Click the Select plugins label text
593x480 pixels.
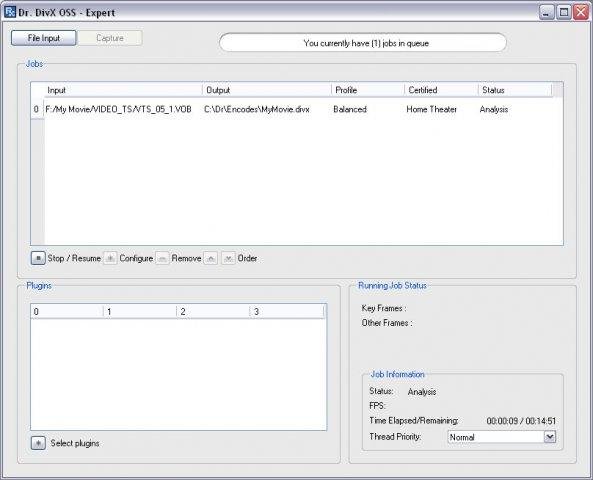click(75, 443)
